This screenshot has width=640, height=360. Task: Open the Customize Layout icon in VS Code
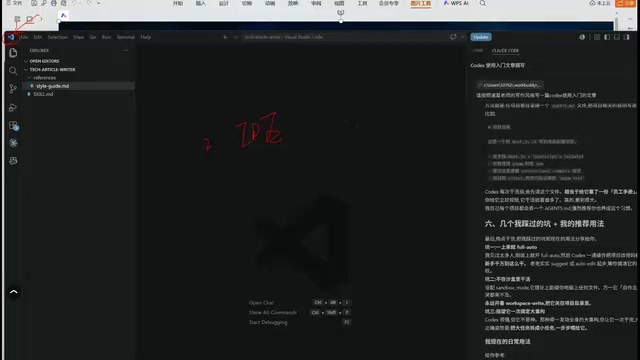[597, 37]
